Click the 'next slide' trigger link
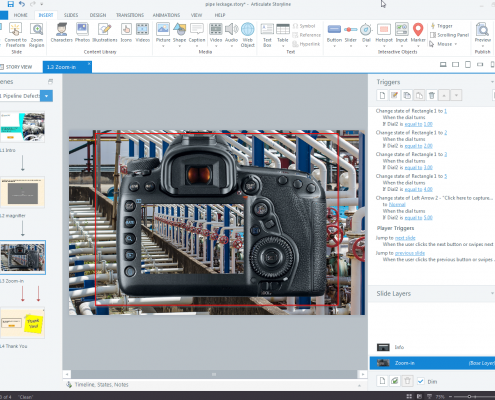 tap(405, 238)
